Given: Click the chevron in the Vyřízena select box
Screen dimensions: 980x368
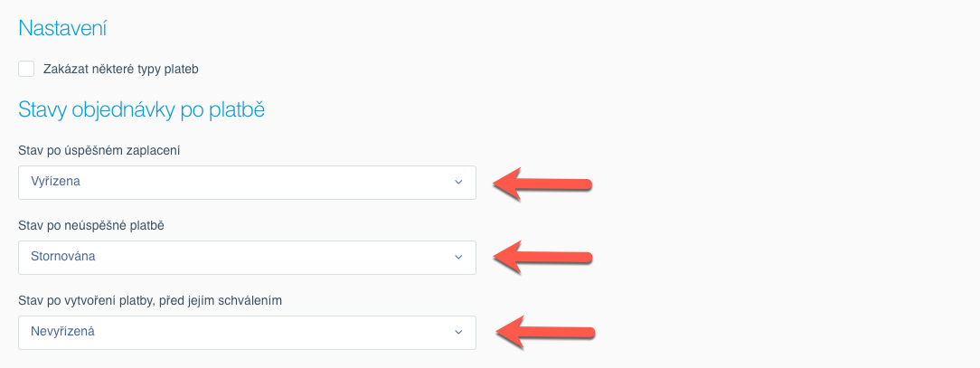Looking at the screenshot, I should [x=457, y=183].
